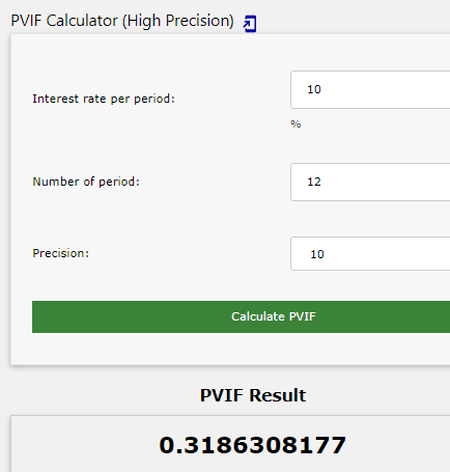Click the percent sign under interest rate
Viewport: 450px width, 472px height.
click(296, 124)
